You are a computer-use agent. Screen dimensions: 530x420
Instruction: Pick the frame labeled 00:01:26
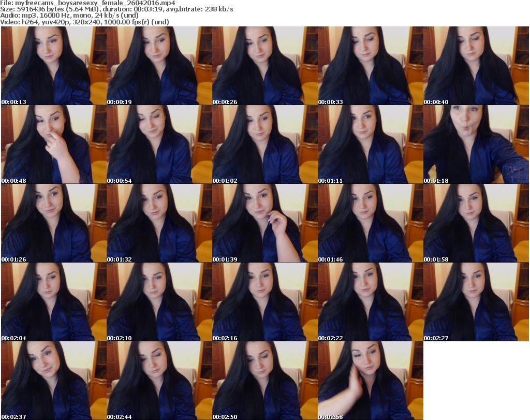[x=54, y=223]
